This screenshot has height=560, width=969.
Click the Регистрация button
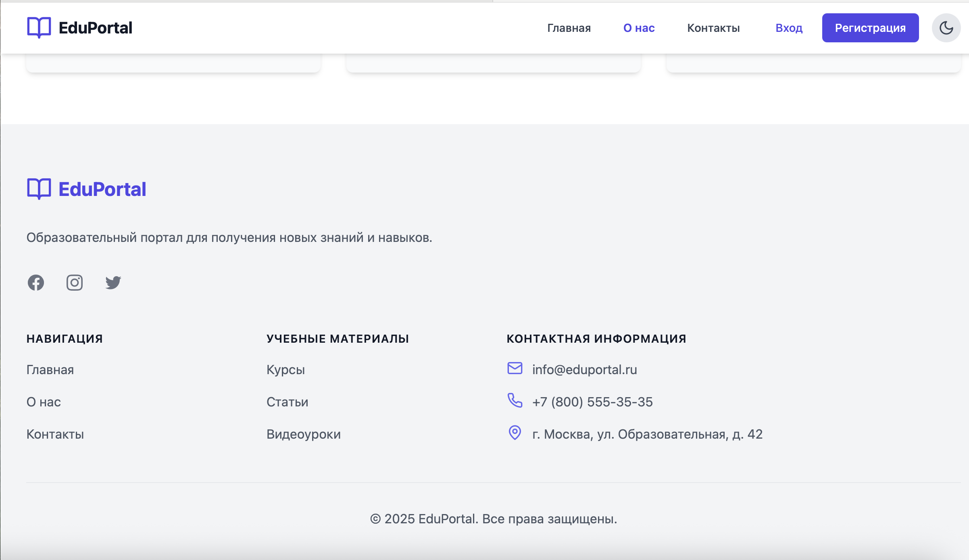[x=870, y=28]
